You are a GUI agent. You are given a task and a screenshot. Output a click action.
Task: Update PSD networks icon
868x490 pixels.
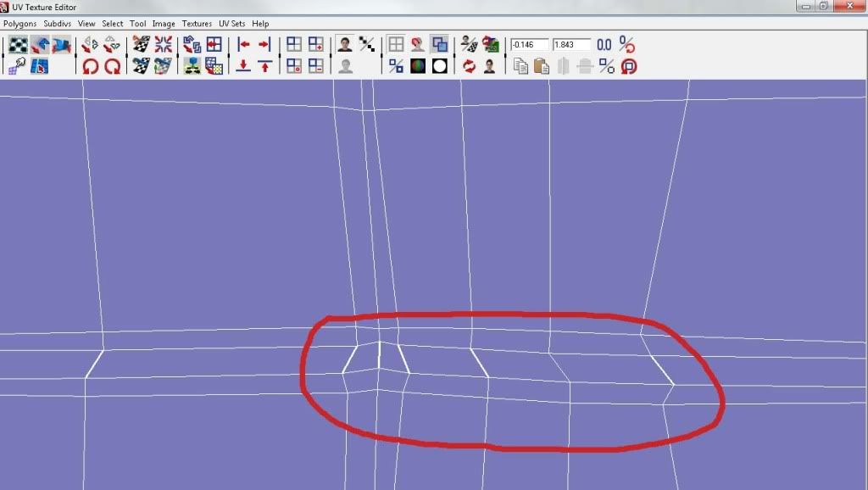pyautogui.click(x=490, y=44)
